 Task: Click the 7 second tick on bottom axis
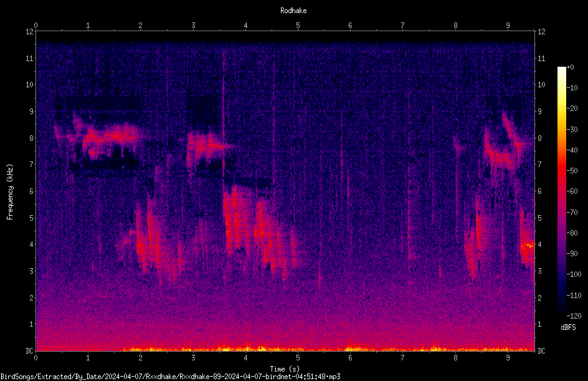pos(402,358)
